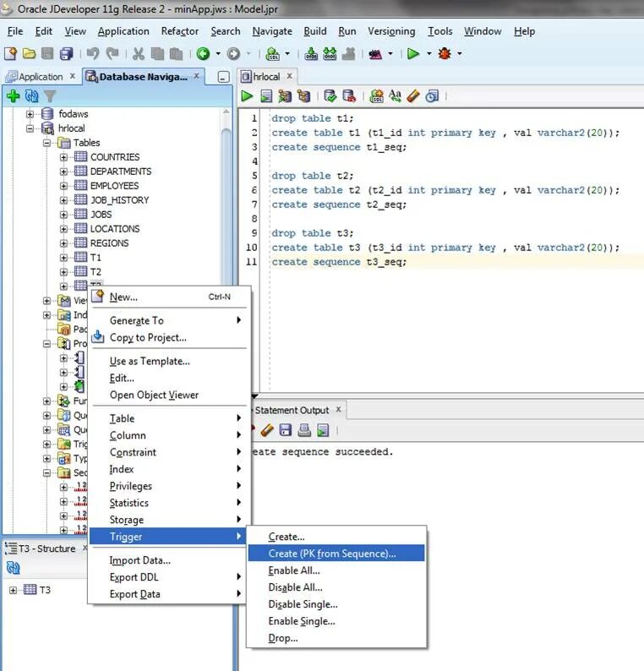Image resolution: width=644 pixels, height=671 pixels.
Task: Click the Commit database icon
Action: click(x=330, y=95)
